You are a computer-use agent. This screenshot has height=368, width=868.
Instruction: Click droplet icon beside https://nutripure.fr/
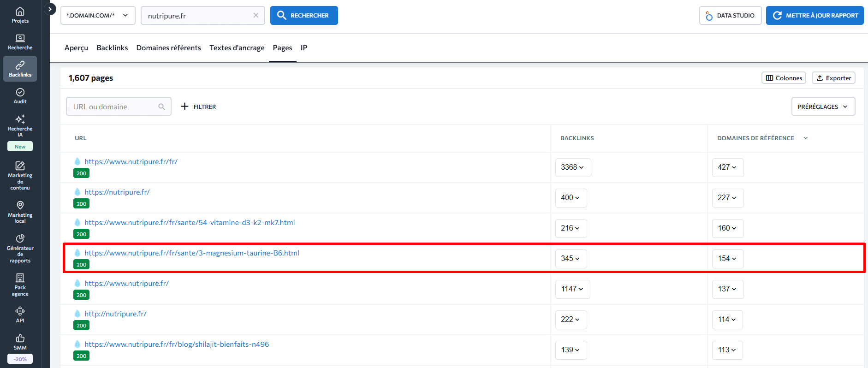tap(77, 192)
